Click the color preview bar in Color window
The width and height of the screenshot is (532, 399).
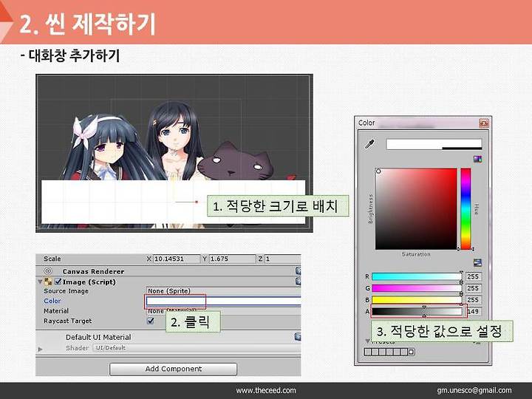[434, 144]
